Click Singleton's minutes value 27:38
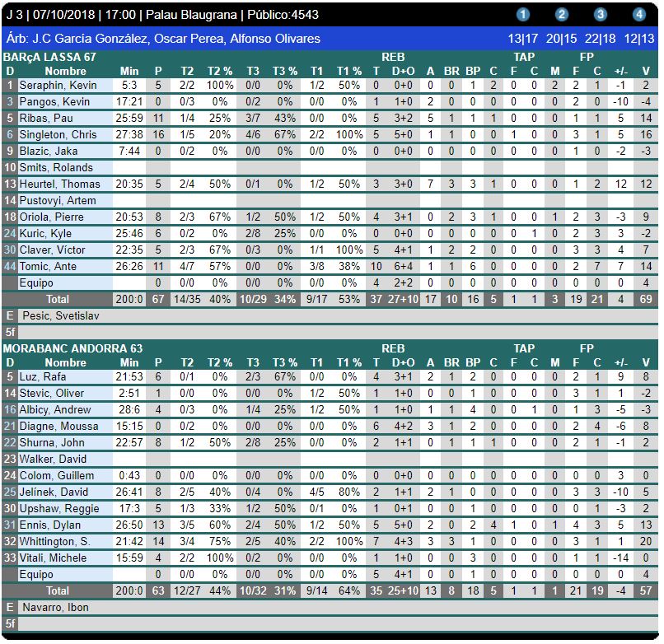 129,134
